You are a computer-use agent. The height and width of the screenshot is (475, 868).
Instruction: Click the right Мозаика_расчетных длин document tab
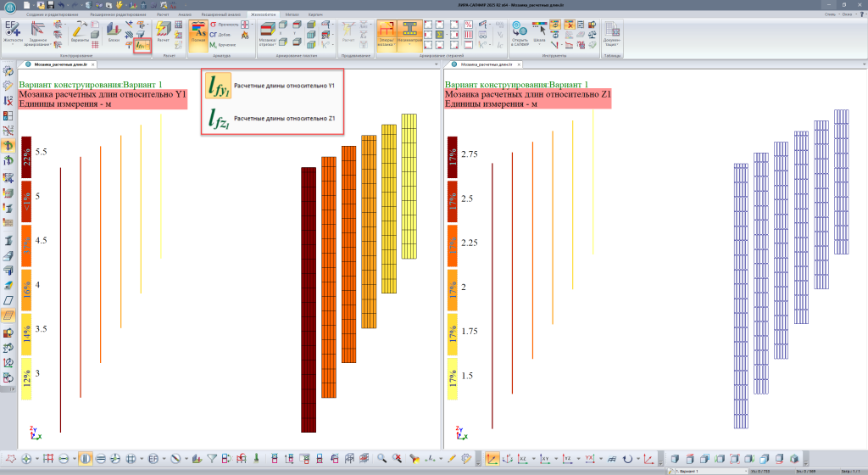[x=487, y=64]
